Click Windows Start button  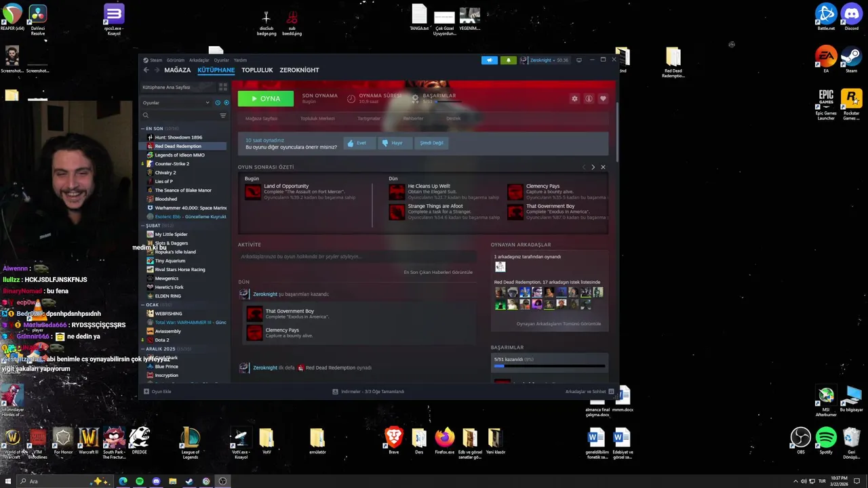9,481
